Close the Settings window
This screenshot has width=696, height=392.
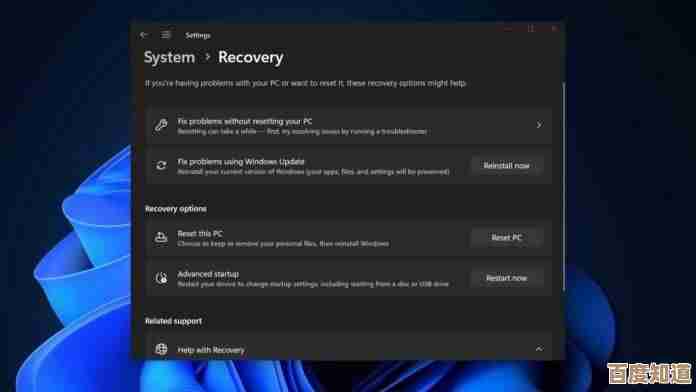point(554,29)
